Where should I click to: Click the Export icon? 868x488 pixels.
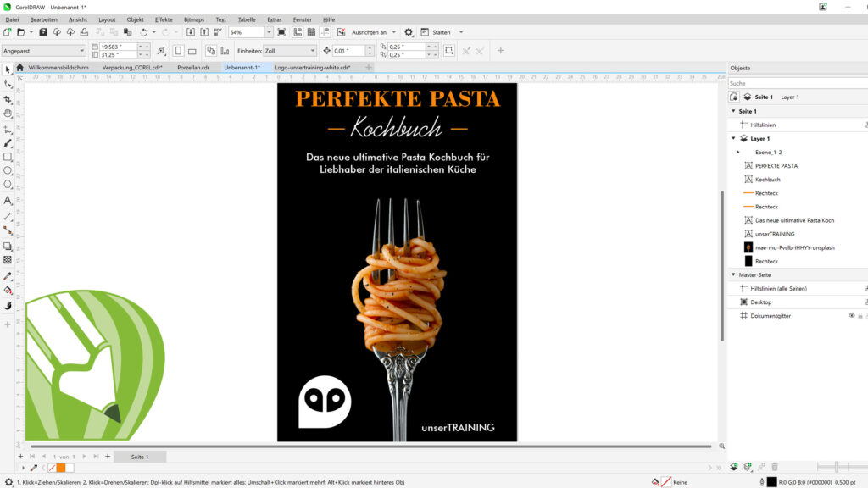tap(204, 32)
